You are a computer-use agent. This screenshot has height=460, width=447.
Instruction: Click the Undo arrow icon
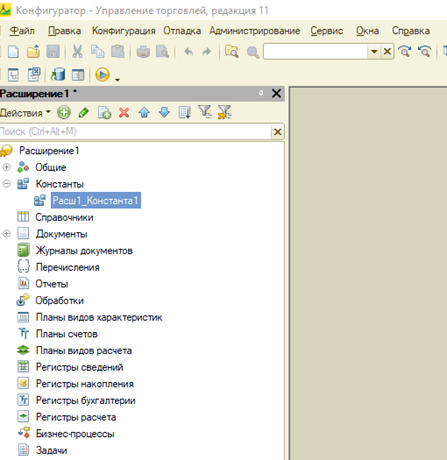pos(189,52)
